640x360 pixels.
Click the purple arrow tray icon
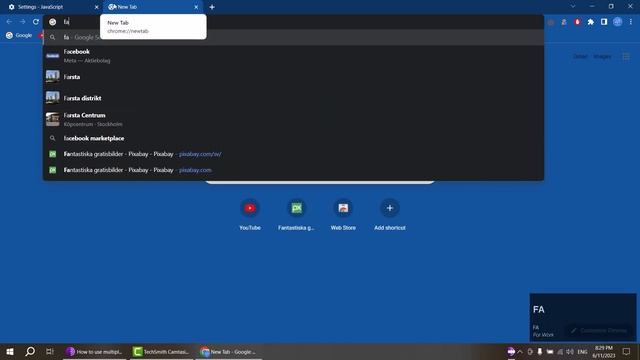(x=511, y=351)
